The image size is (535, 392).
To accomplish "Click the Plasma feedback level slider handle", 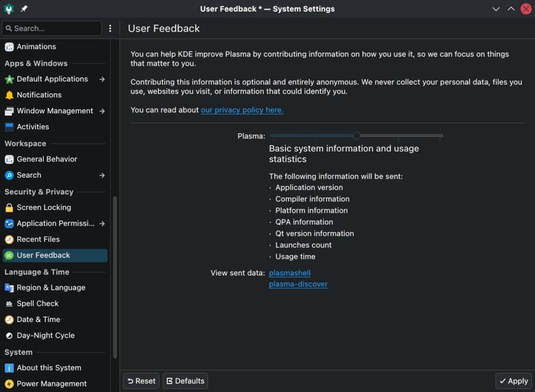I will pos(356,135).
